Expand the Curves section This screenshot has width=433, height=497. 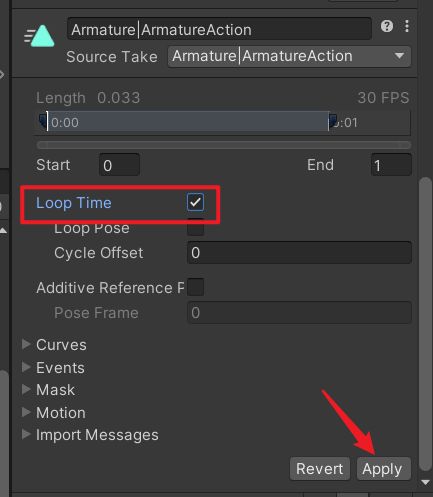pos(26,344)
